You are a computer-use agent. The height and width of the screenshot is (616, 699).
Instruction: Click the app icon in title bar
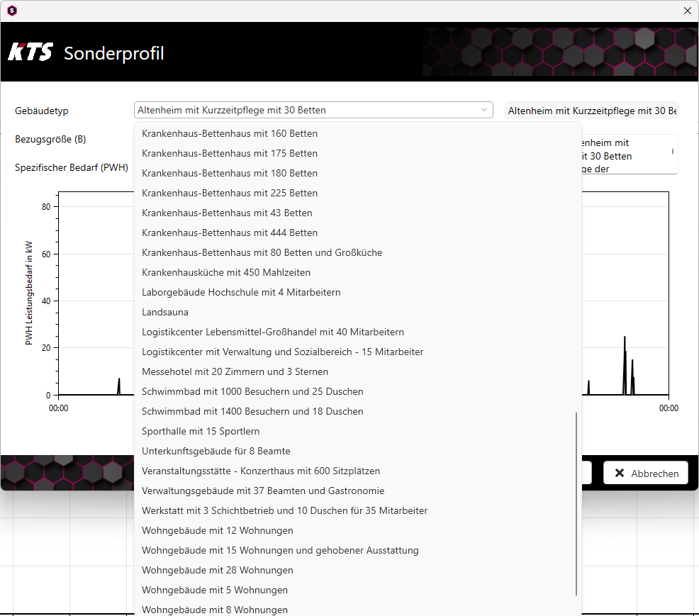tap(12, 10)
